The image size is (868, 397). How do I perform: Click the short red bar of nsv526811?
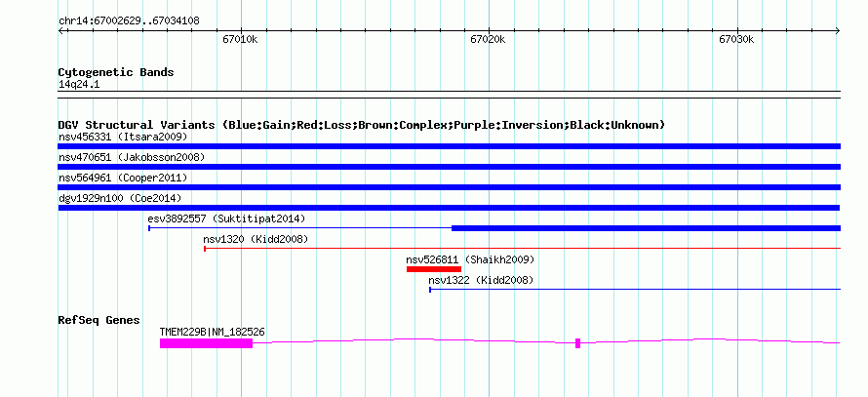[434, 269]
